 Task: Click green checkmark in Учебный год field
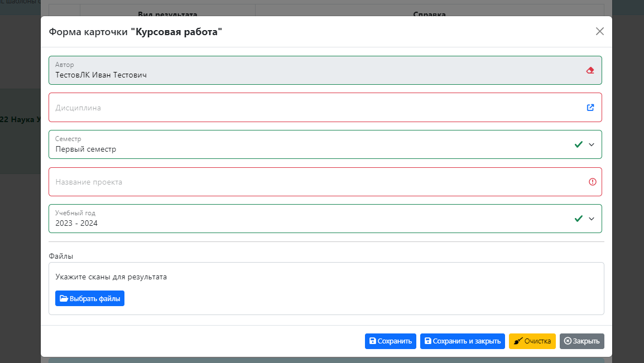tap(579, 219)
